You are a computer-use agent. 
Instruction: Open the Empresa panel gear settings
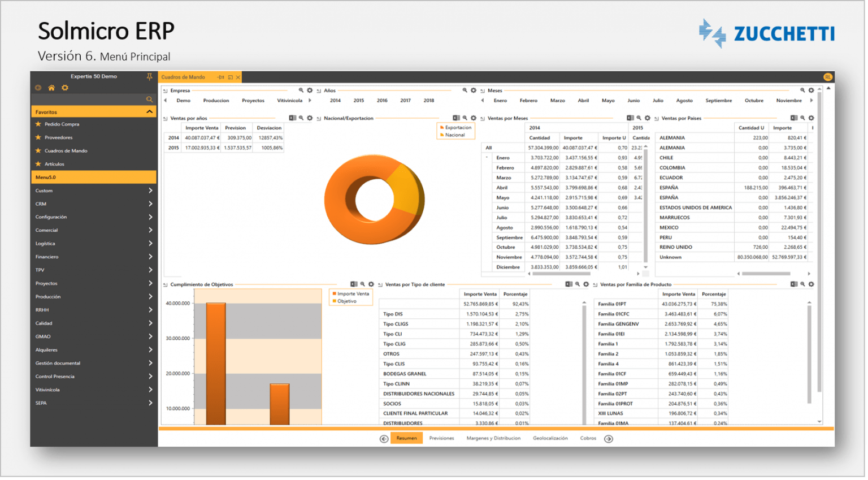[310, 90]
